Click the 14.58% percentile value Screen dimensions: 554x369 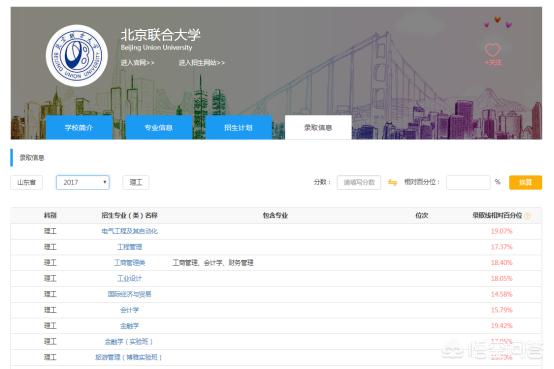point(501,294)
